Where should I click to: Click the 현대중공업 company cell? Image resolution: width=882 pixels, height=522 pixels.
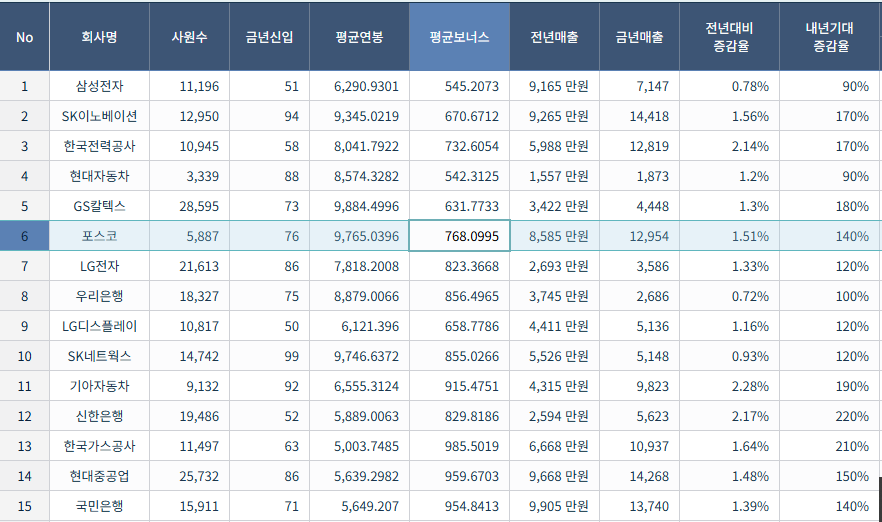tap(100, 476)
